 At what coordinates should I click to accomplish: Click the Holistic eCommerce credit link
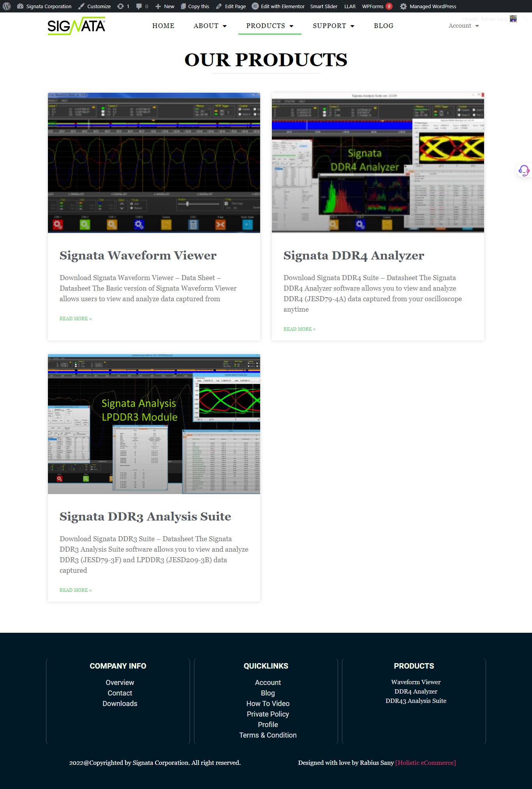[426, 763]
